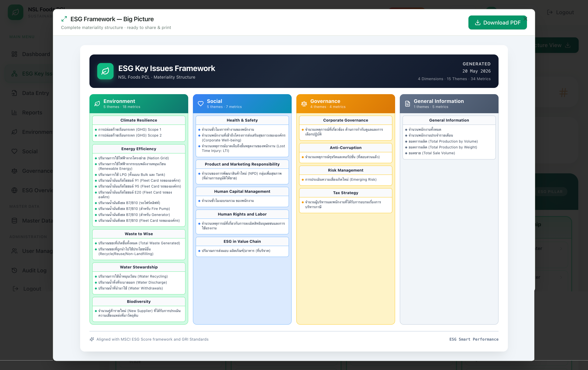Select Product and Marketing Responsibility heading
The image size is (588, 370).
pyautogui.click(x=242, y=164)
